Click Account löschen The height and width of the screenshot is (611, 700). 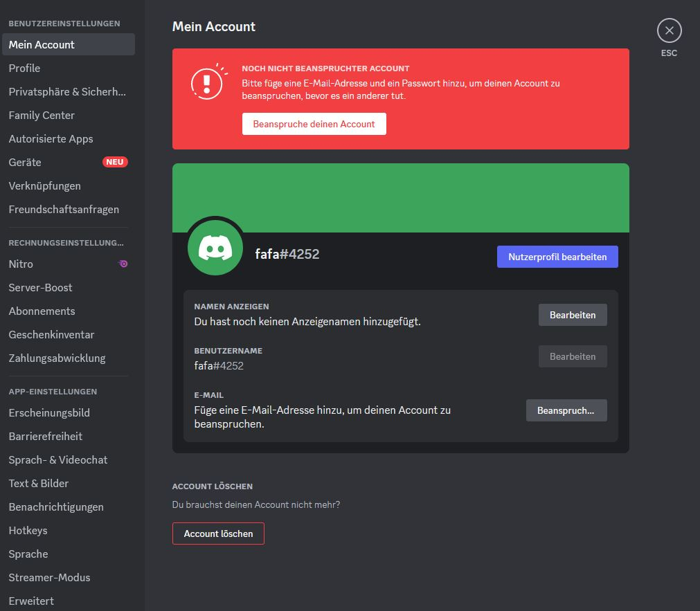[x=218, y=534]
